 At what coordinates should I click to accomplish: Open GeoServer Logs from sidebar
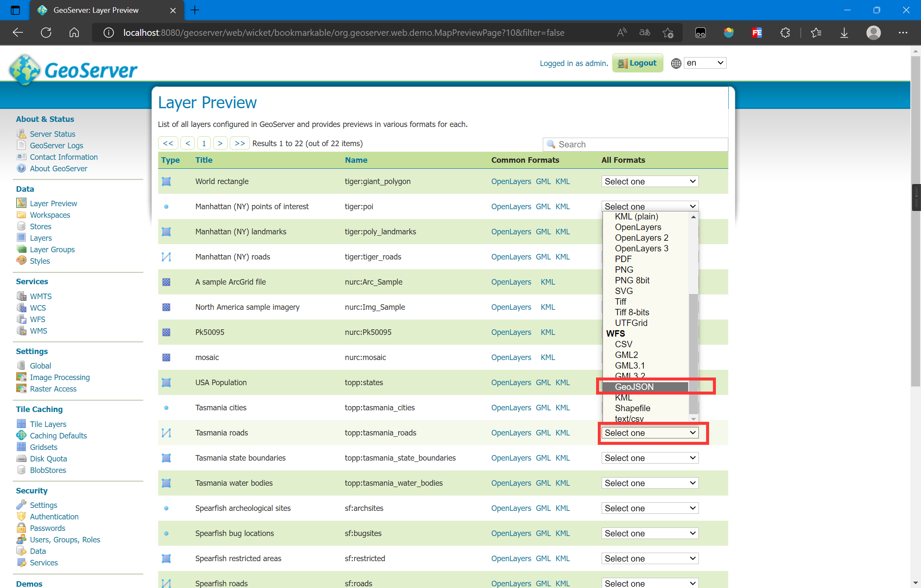56,145
